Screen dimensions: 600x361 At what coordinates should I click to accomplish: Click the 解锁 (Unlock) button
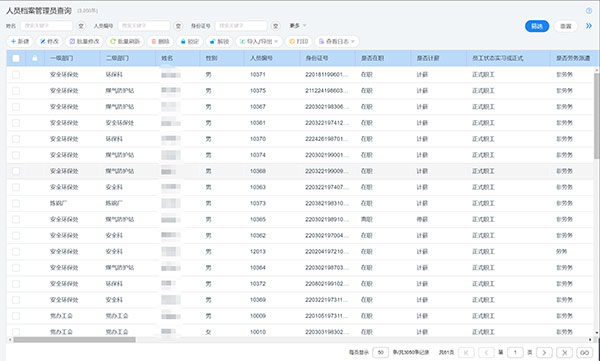[x=219, y=41]
